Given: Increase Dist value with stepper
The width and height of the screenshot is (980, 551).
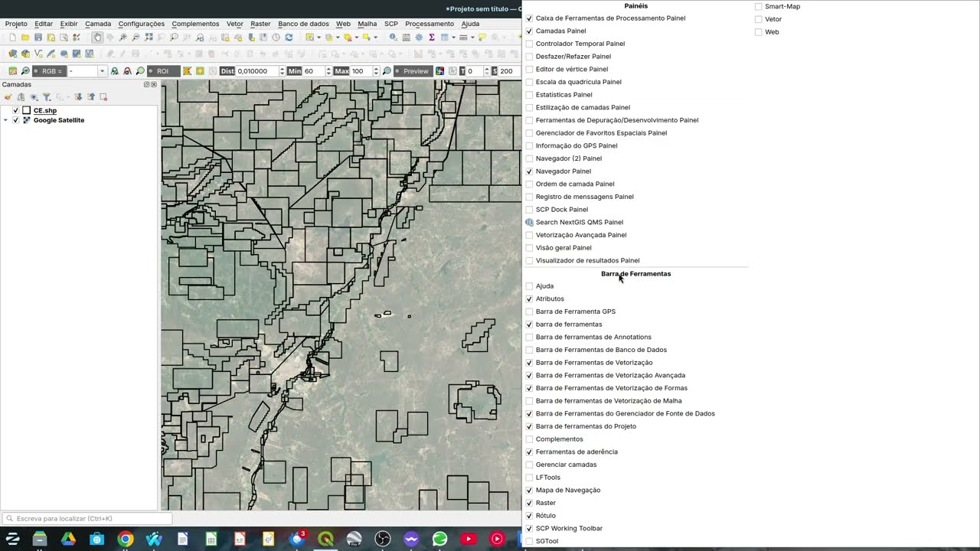Looking at the screenshot, I should coord(282,69).
